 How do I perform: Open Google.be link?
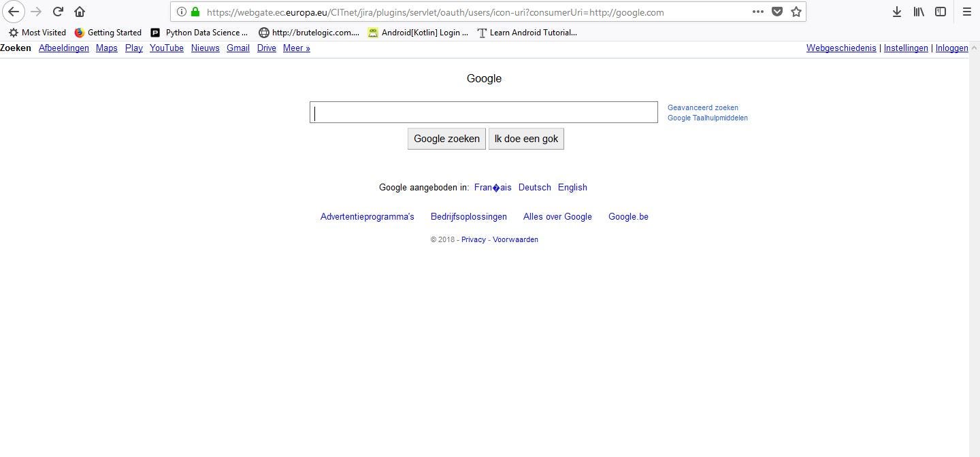(x=628, y=217)
